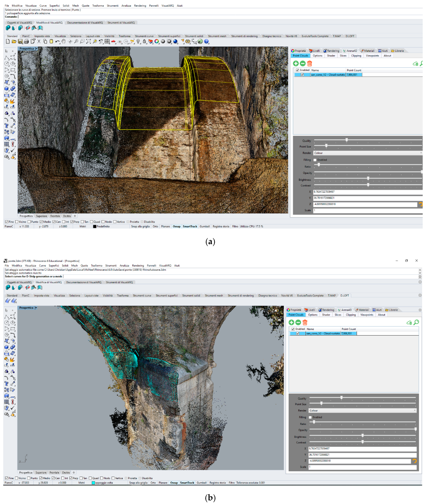The image size is (428, 504).
Task: Click the blue help question mark icon in window (a)
Action: [x=206, y=41]
